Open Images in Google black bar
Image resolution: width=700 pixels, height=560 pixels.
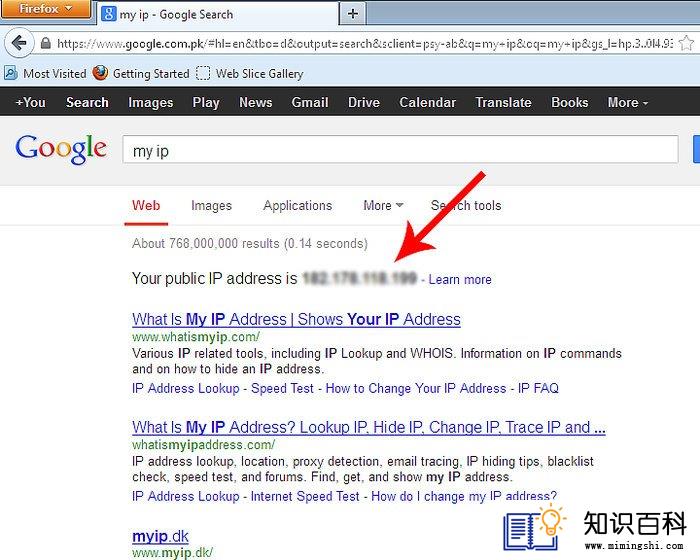150,102
